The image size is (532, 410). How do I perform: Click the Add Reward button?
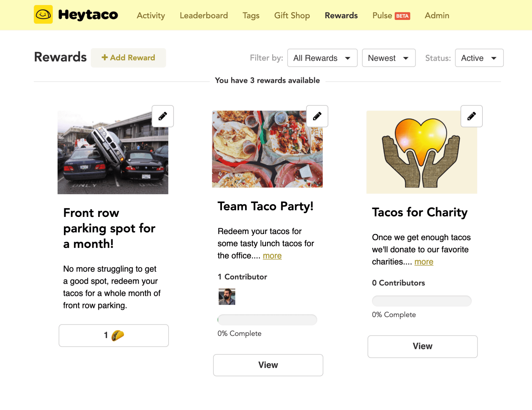(128, 58)
